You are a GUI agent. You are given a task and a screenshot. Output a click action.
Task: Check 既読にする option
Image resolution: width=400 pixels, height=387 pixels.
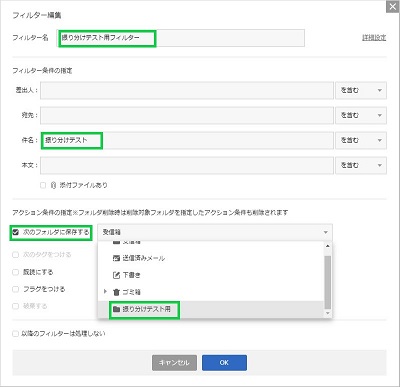(x=15, y=272)
